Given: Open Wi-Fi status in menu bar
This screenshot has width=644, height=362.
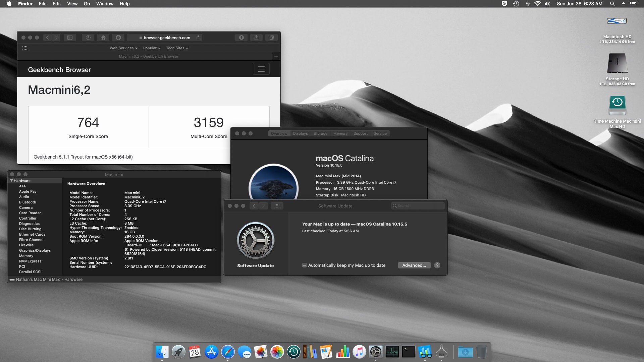Looking at the screenshot, I should [538, 4].
